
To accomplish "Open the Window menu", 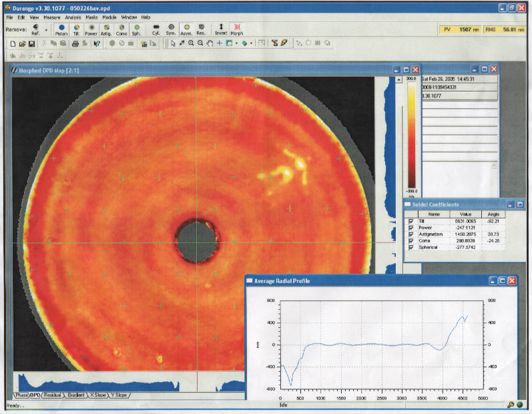I will pyautogui.click(x=129, y=17).
